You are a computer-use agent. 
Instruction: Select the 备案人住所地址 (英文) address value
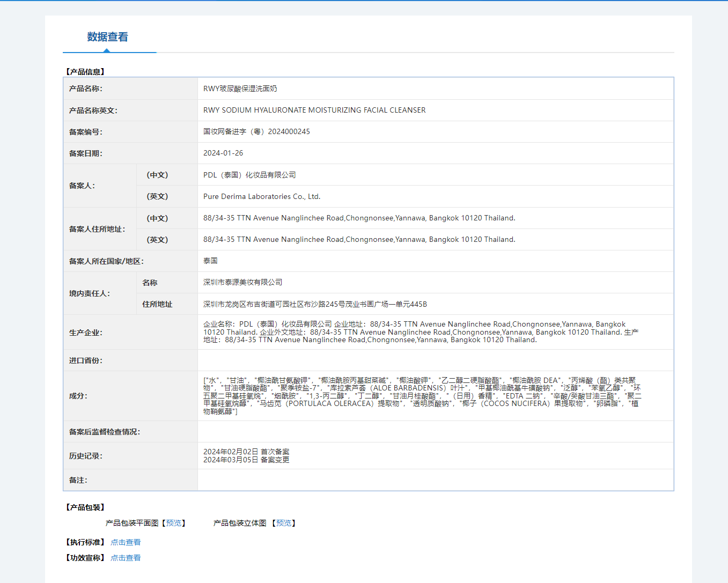[359, 239]
